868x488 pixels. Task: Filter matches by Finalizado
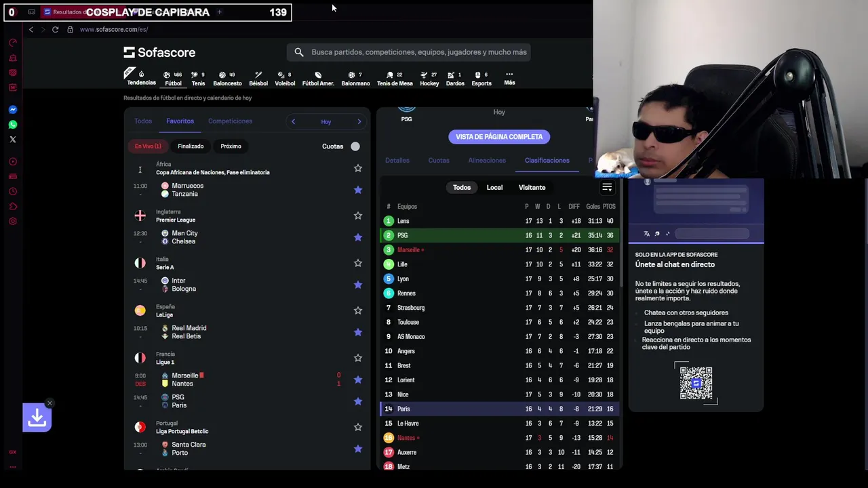click(191, 146)
